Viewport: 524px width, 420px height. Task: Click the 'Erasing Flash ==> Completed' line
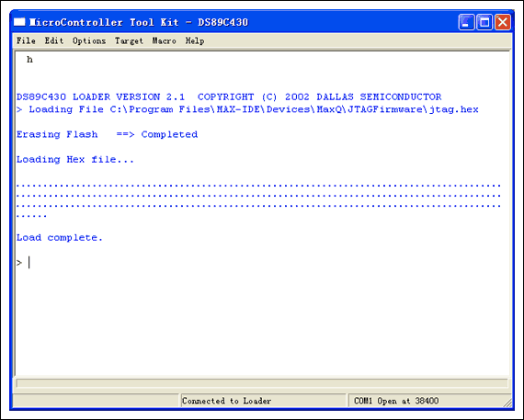pyautogui.click(x=107, y=135)
